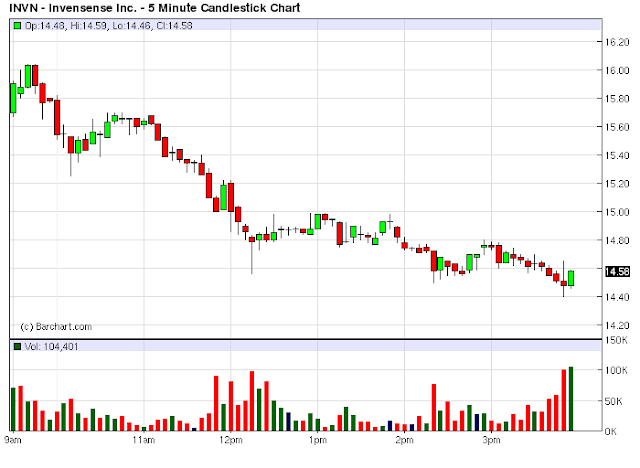Click the chart title 'INVN - Invensense Inc.'
This screenshot has width=640, height=468.
click(73, 8)
